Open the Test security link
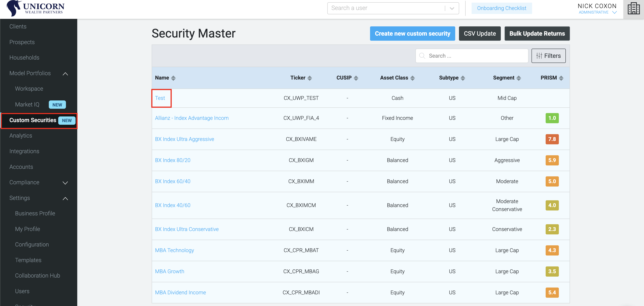Image resolution: width=644 pixels, height=306 pixels. [160, 98]
